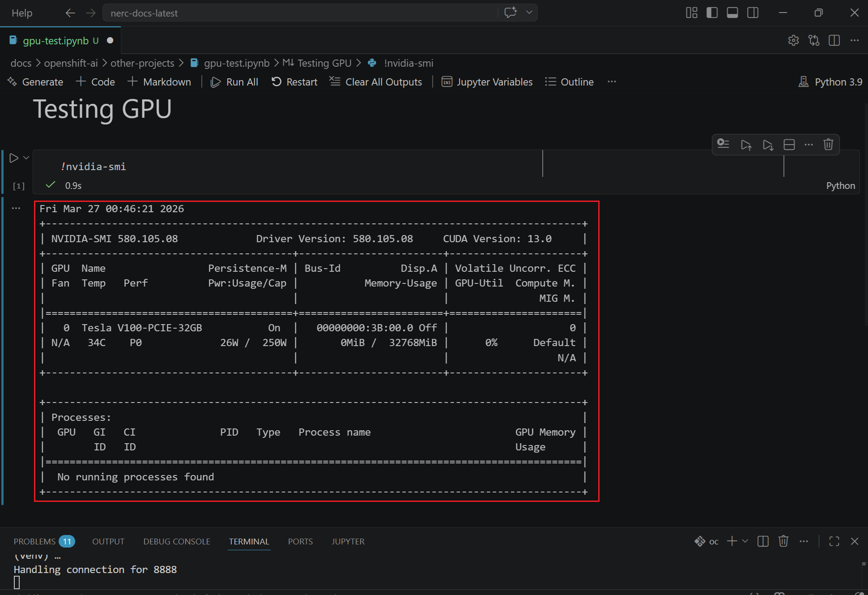Screen dimensions: 868x595
Task: Click the nerc-docs-latest search field
Action: [x=300, y=13]
